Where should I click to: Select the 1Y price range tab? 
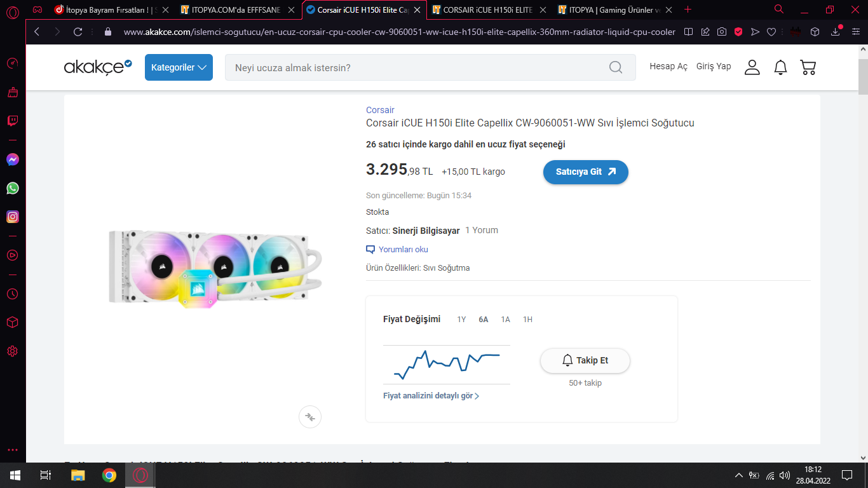click(461, 320)
